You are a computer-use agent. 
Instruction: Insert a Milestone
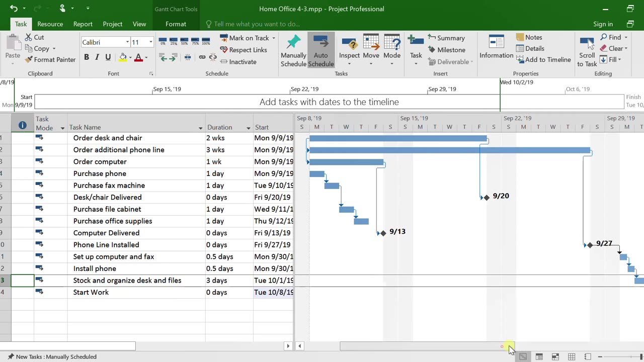pyautogui.click(x=446, y=50)
